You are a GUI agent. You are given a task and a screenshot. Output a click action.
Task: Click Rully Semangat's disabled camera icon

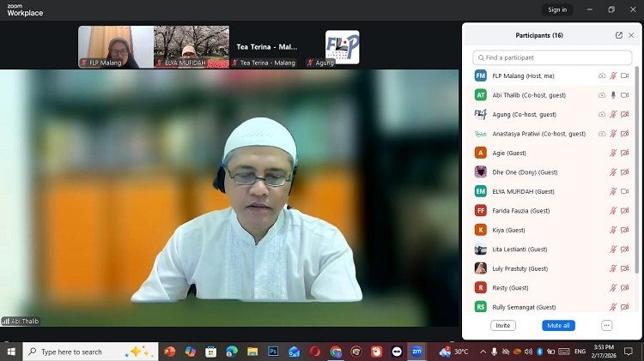click(x=625, y=307)
